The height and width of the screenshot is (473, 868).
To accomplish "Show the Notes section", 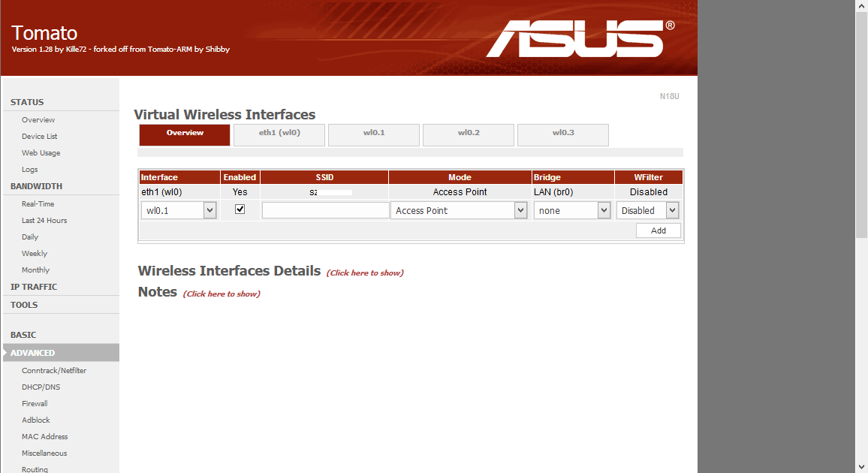I will (x=222, y=294).
